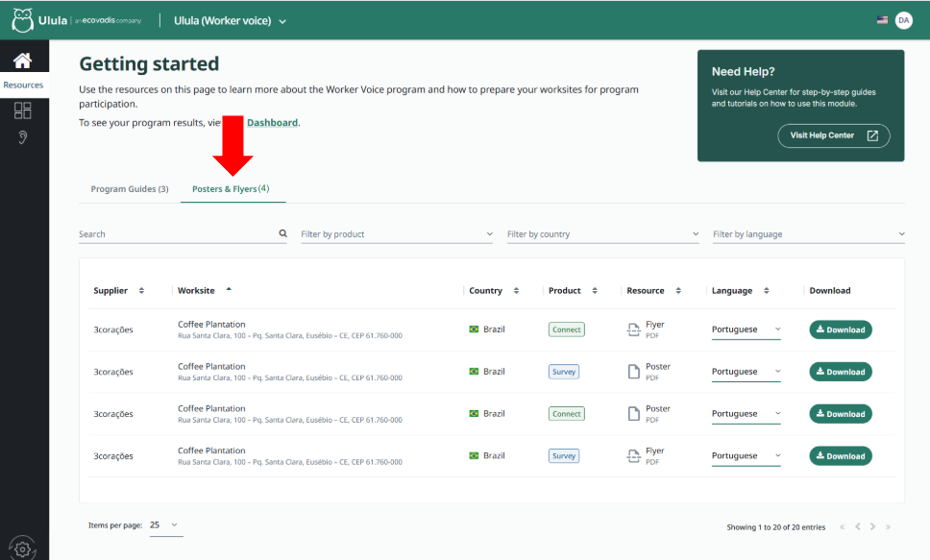Screen dimensions: 930x560
Task: Open settings gear icon in sidebar
Action: (22, 548)
